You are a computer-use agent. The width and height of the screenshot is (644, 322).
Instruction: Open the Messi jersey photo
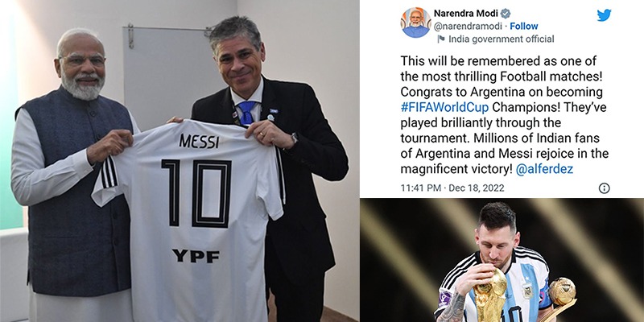point(180,161)
